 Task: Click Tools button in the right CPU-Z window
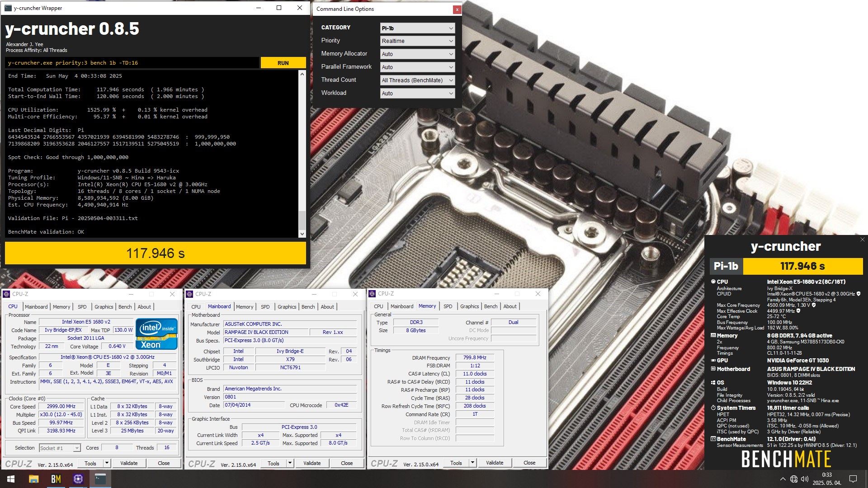point(456,463)
